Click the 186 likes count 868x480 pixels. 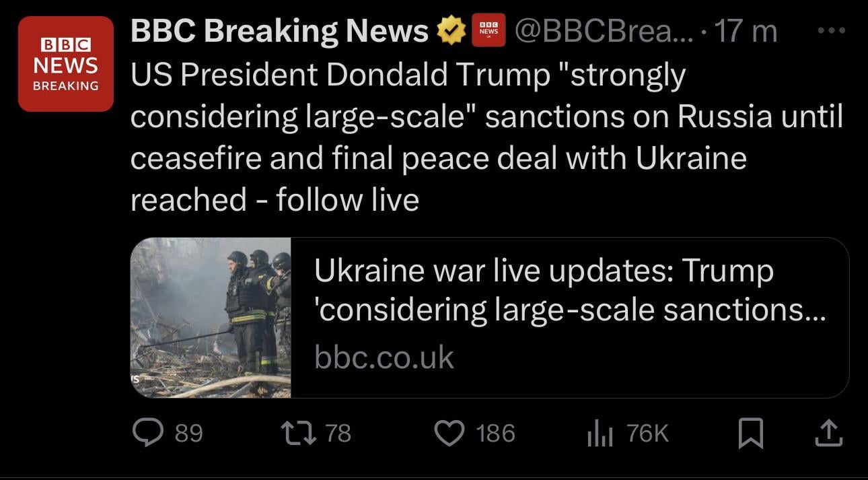click(496, 433)
